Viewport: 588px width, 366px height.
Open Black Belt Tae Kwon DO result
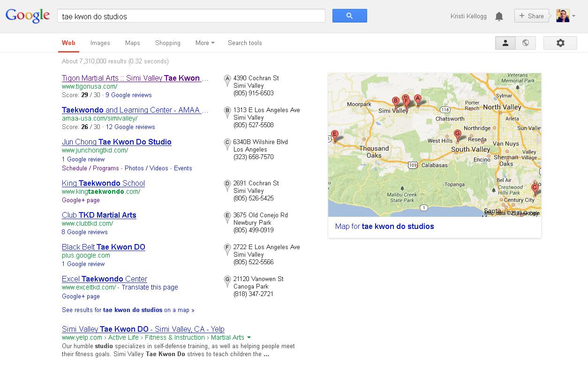tap(104, 247)
